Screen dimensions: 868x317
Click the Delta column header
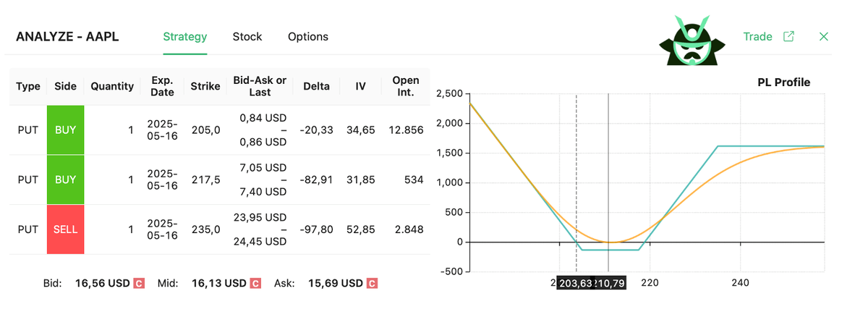pyautogui.click(x=316, y=86)
